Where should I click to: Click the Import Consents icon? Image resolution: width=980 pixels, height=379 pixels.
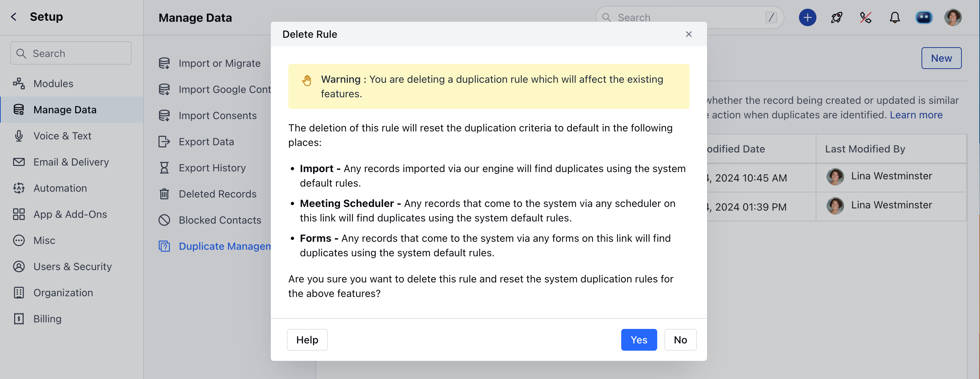click(x=164, y=116)
